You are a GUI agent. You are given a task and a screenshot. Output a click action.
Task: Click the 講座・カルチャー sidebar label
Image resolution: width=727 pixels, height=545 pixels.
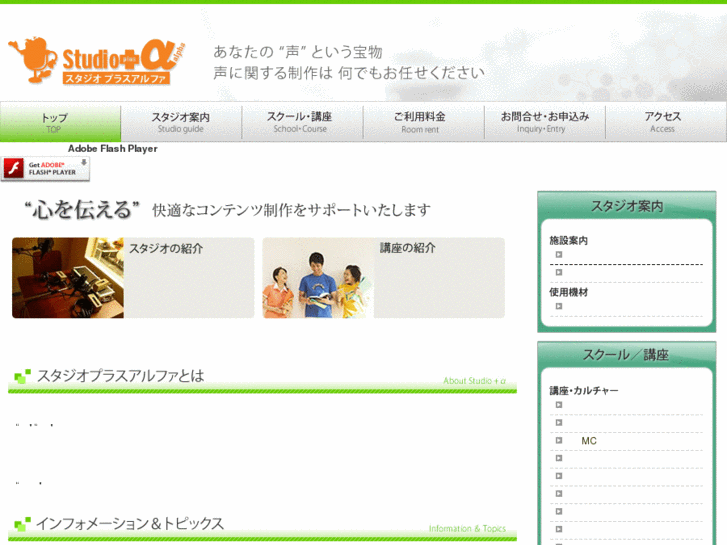(x=584, y=391)
